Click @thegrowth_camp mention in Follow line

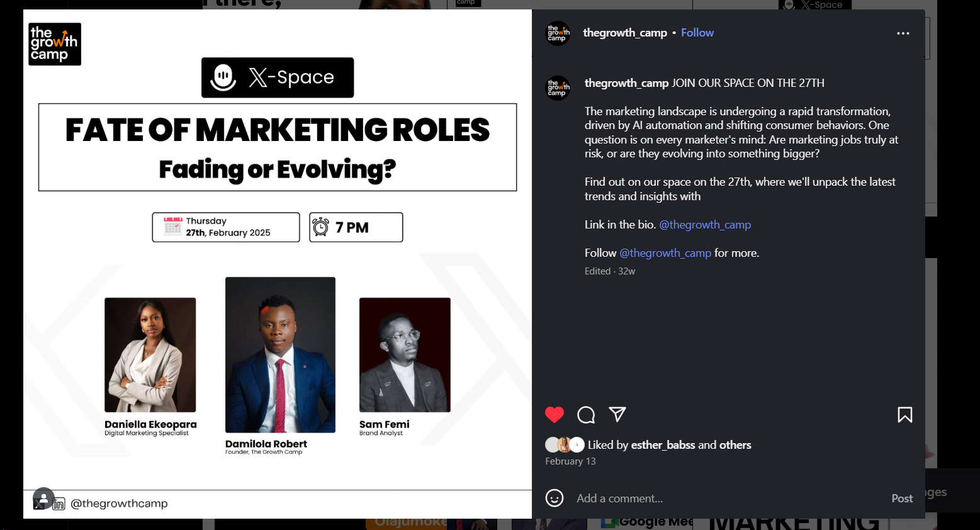[665, 253]
